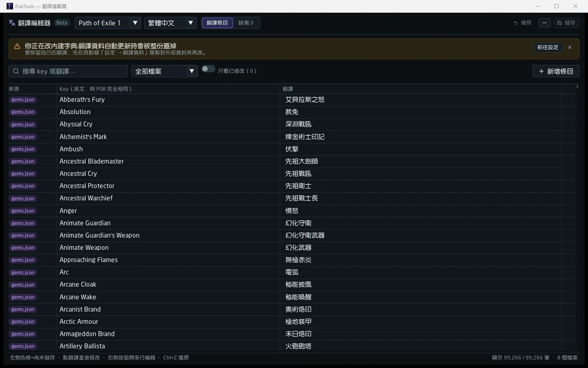
Task: Switch to the 翻譯條目 tab
Action: point(217,23)
